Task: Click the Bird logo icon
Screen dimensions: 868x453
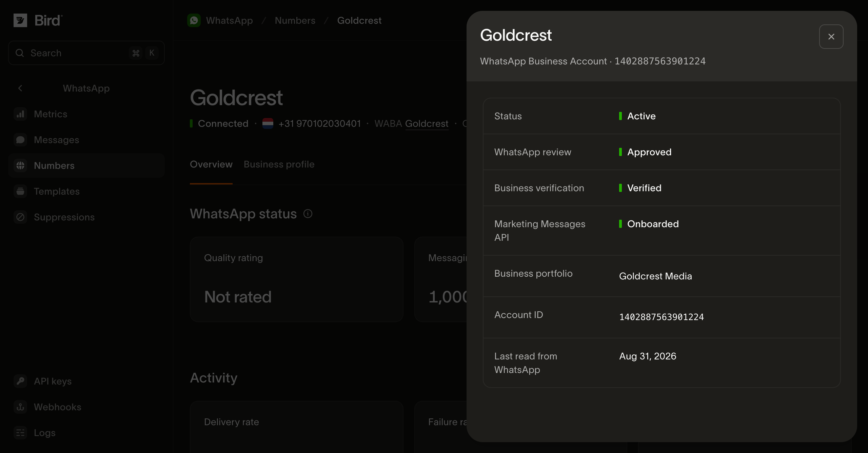Action: pos(20,20)
